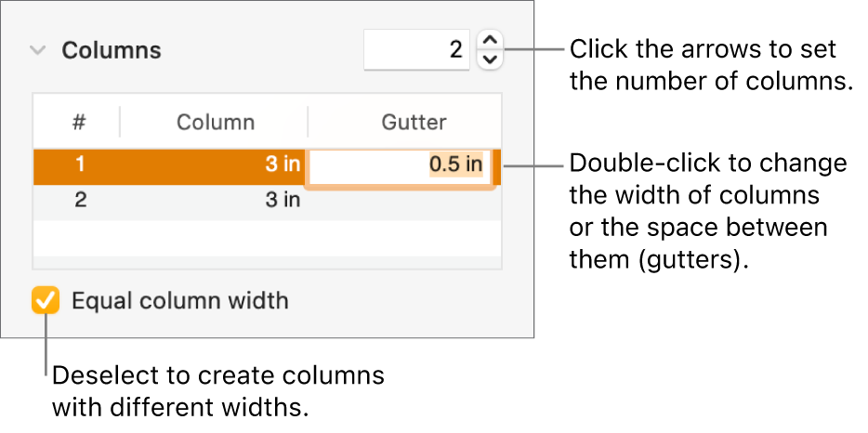Collapse the Columns section disclosure chevron

[37, 51]
